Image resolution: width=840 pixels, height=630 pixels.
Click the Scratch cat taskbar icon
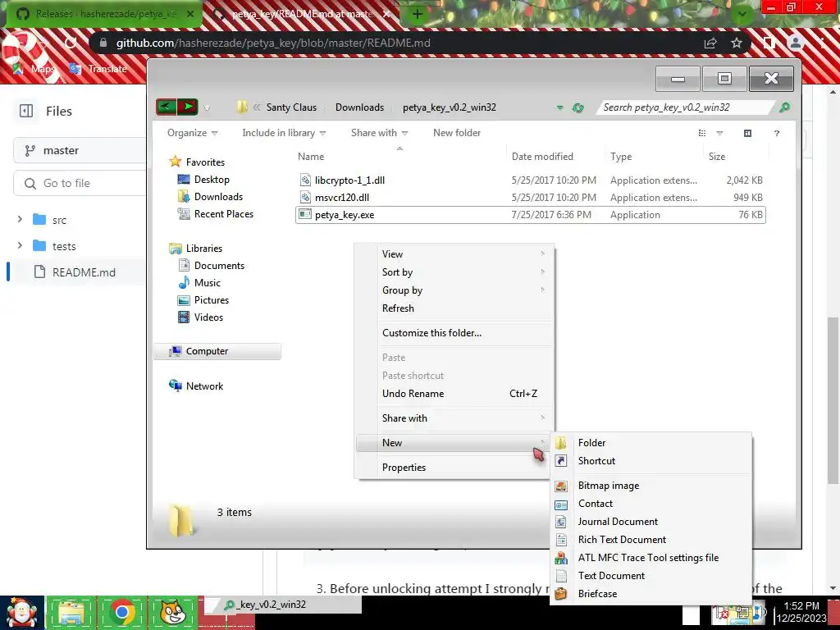172,612
